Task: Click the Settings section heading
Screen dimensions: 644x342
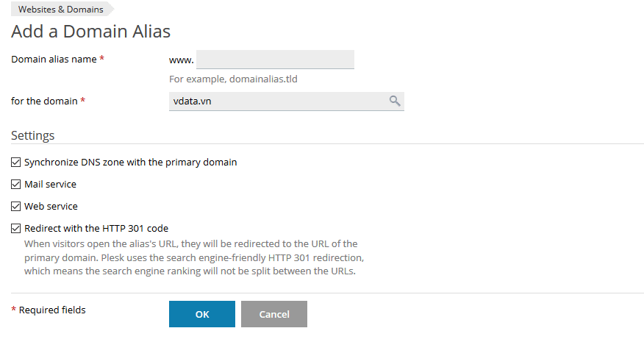Action: [32, 136]
